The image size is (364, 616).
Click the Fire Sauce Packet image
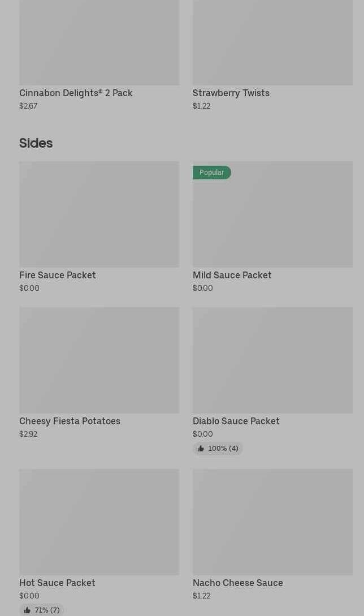click(99, 214)
